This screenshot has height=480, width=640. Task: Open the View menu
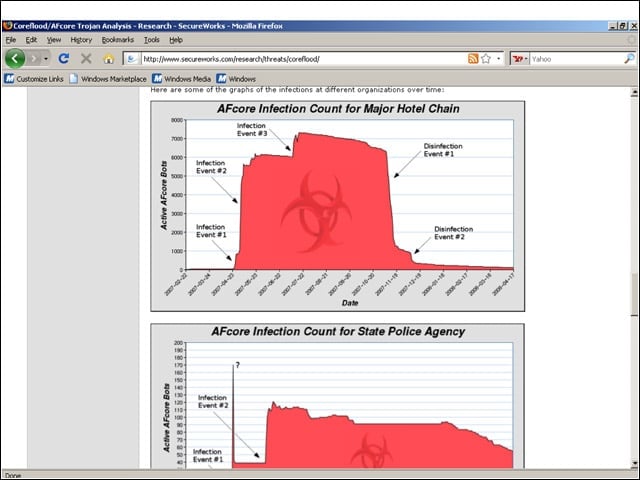click(x=53, y=40)
